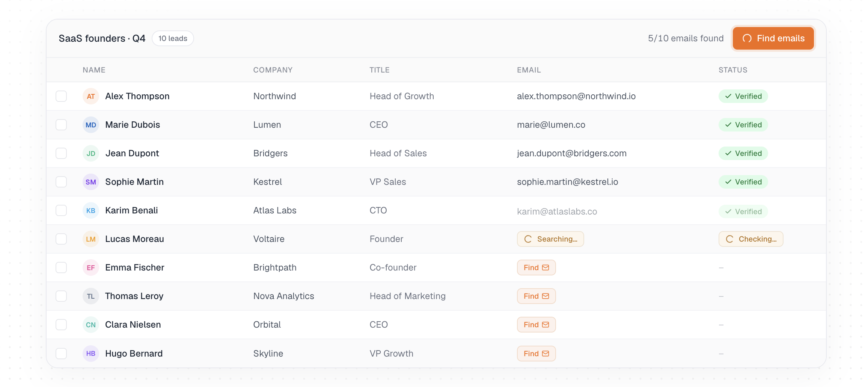
Task: Click the 5/10 emails found counter
Action: pyautogui.click(x=686, y=38)
